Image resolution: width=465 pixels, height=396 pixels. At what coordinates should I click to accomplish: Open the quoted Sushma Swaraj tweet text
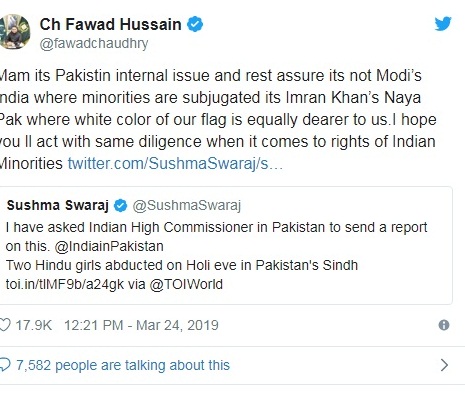click(x=216, y=256)
